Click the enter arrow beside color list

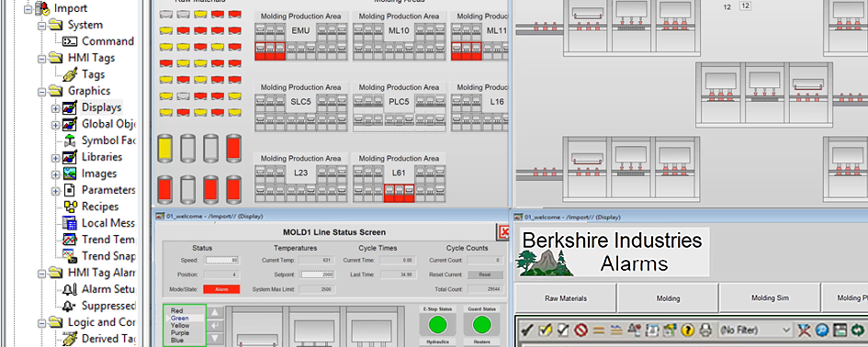215,325
